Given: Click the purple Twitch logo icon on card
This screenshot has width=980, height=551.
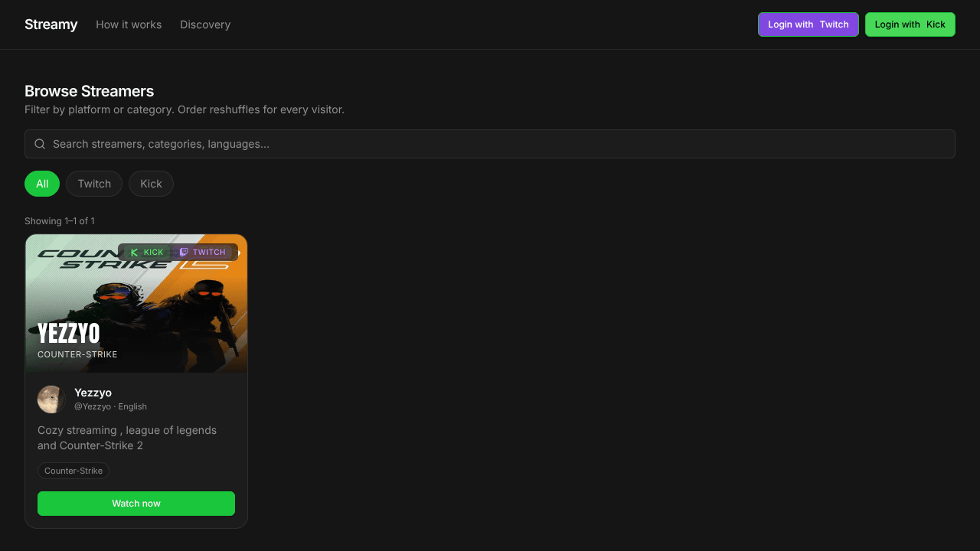Looking at the screenshot, I should [184, 253].
